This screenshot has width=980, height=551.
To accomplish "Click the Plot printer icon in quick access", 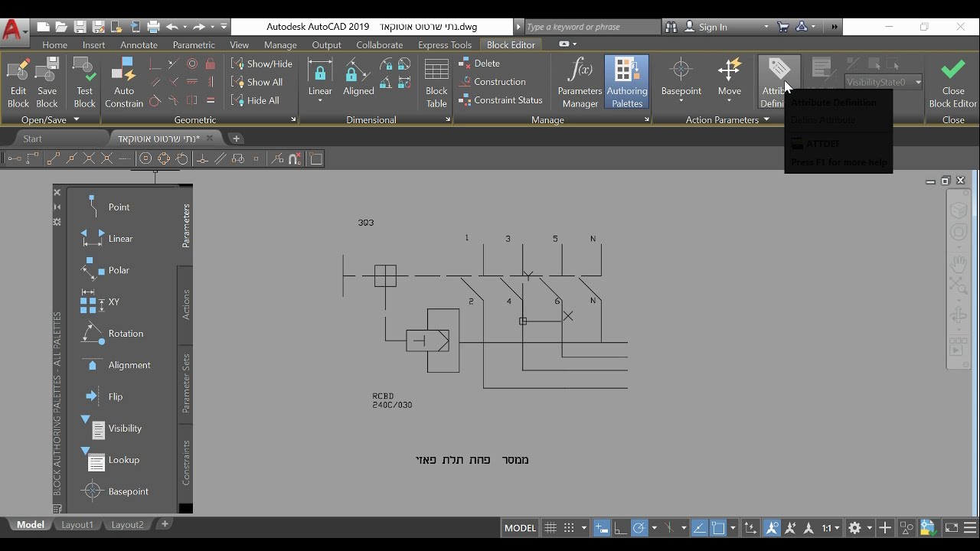I will click(x=153, y=27).
